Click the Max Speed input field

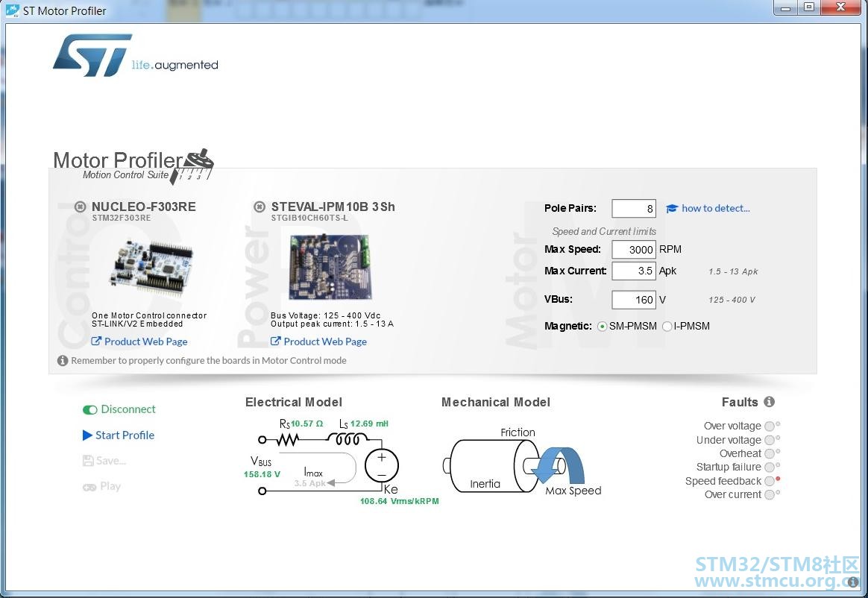(634, 250)
